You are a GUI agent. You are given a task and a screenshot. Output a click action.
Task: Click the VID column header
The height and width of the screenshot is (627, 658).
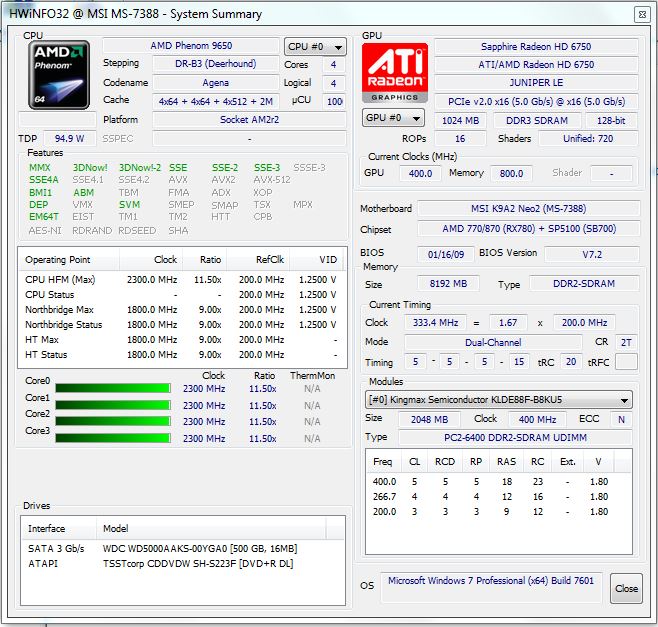click(x=316, y=260)
